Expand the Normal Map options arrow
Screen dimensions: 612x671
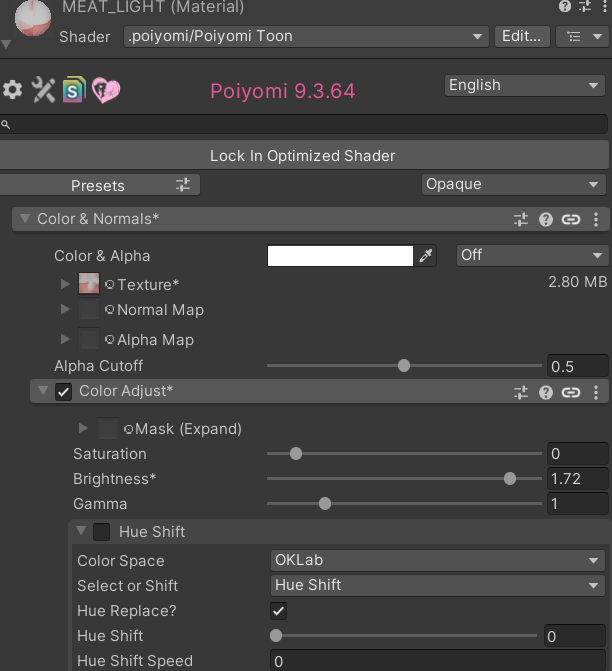65,309
